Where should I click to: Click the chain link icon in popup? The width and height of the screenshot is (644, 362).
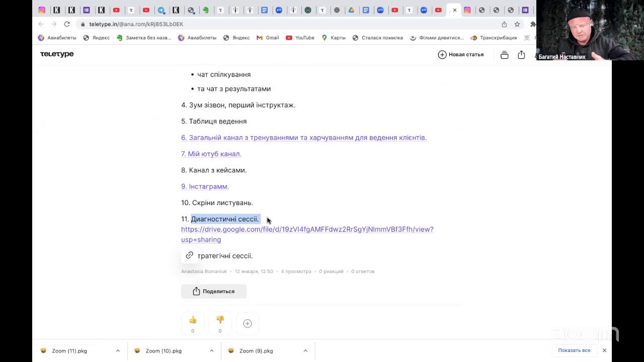(x=190, y=255)
